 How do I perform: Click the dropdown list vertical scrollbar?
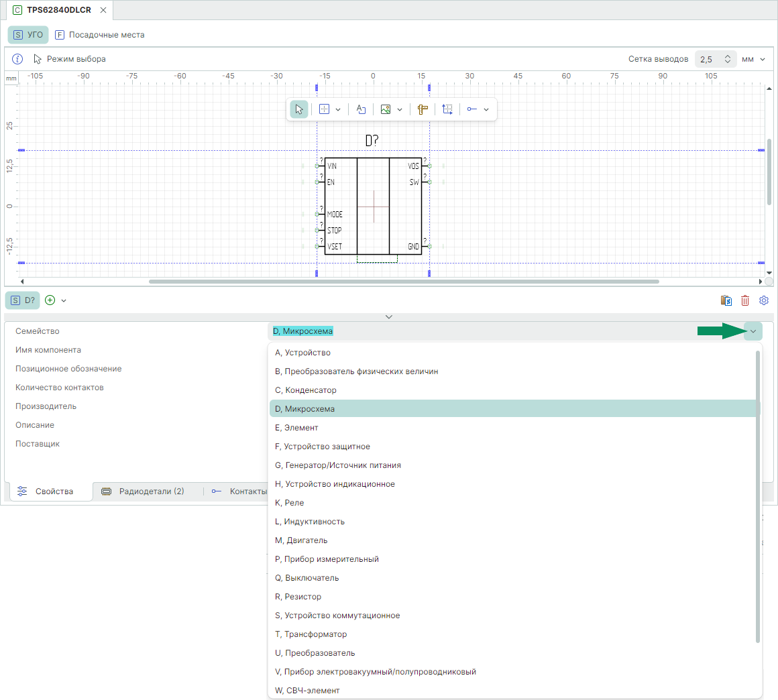click(x=758, y=496)
